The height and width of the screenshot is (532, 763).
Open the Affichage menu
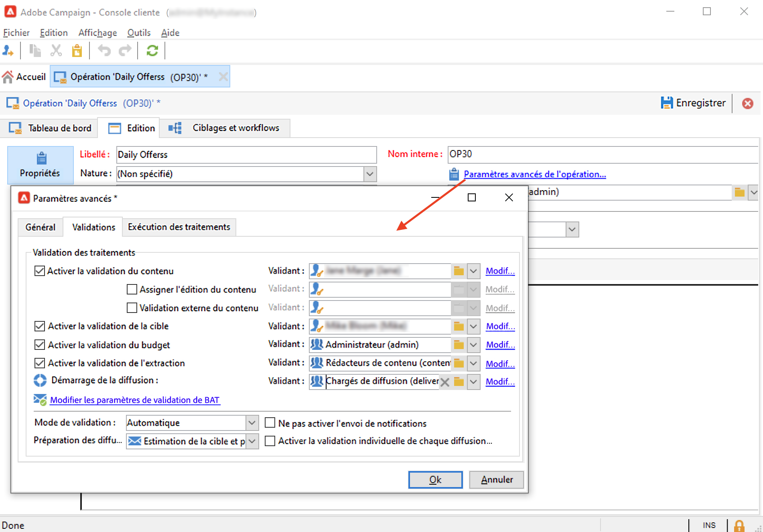coord(97,32)
